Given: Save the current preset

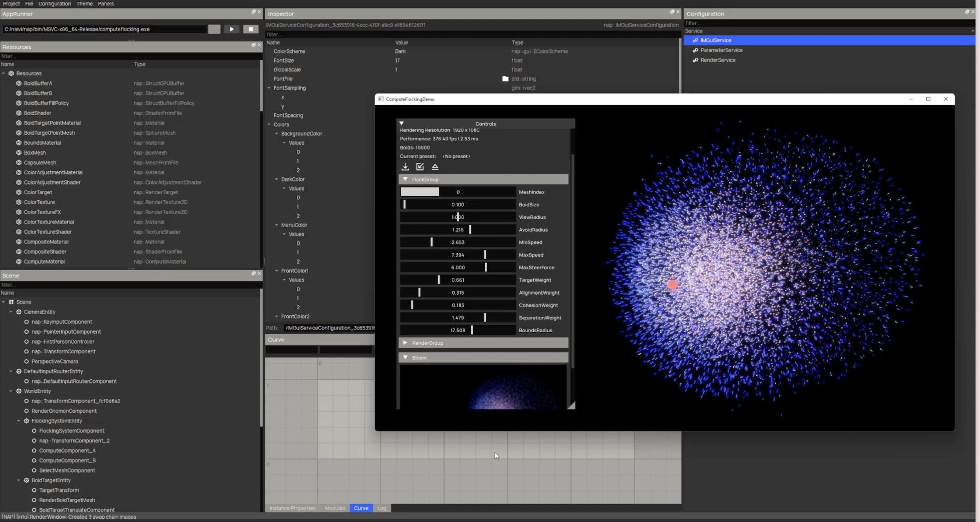Looking at the screenshot, I should [420, 167].
